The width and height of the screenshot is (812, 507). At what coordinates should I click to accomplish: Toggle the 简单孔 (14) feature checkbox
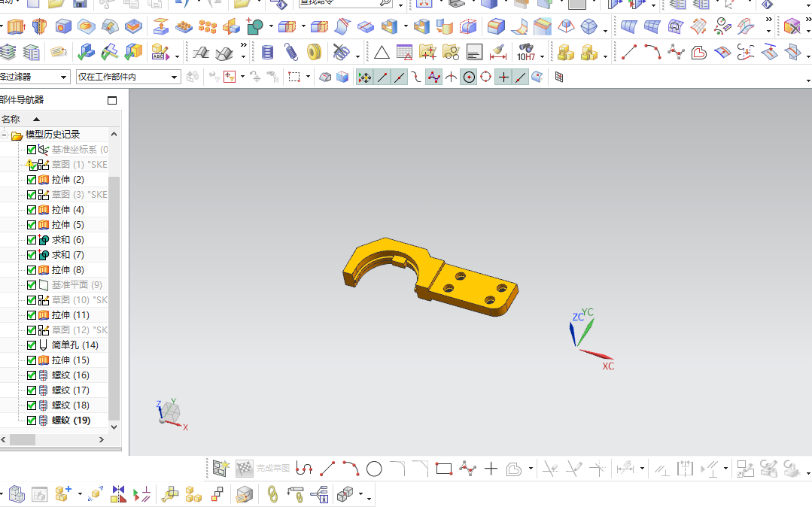[x=32, y=345]
